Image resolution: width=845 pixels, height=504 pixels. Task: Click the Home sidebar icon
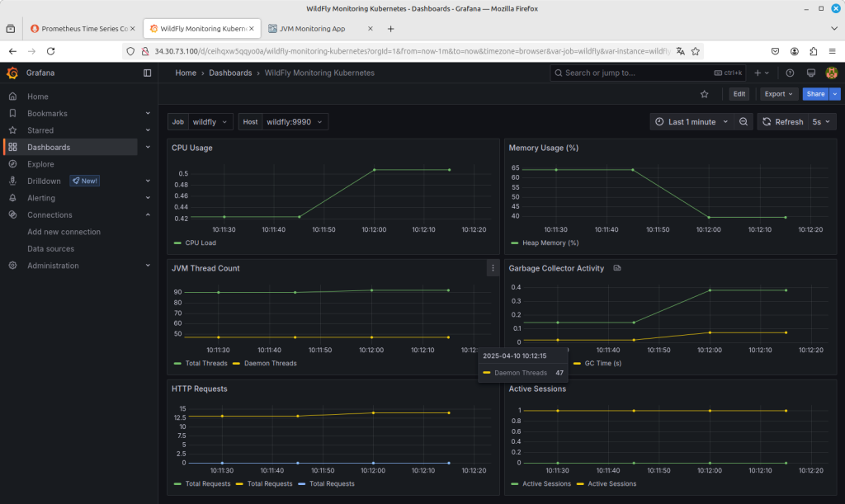tap(12, 97)
